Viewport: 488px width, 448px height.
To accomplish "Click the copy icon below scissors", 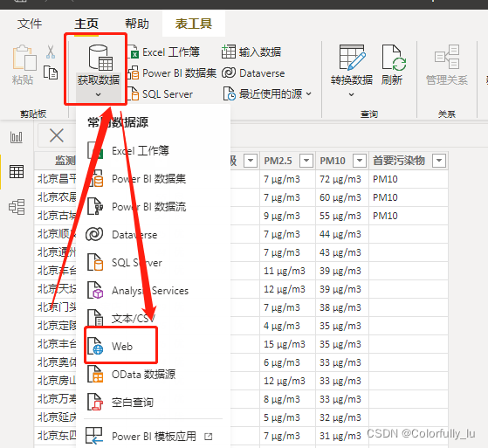I will coord(51,72).
